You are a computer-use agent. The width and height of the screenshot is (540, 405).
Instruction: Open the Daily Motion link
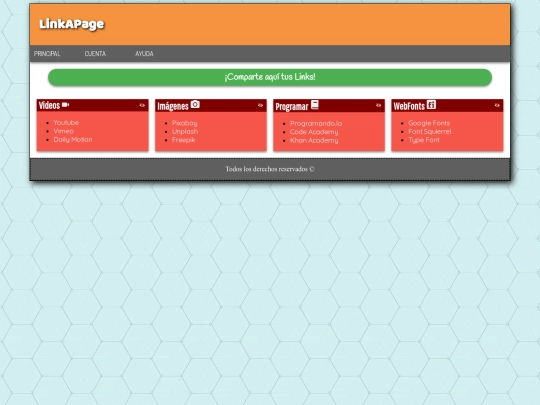pyautogui.click(x=73, y=139)
